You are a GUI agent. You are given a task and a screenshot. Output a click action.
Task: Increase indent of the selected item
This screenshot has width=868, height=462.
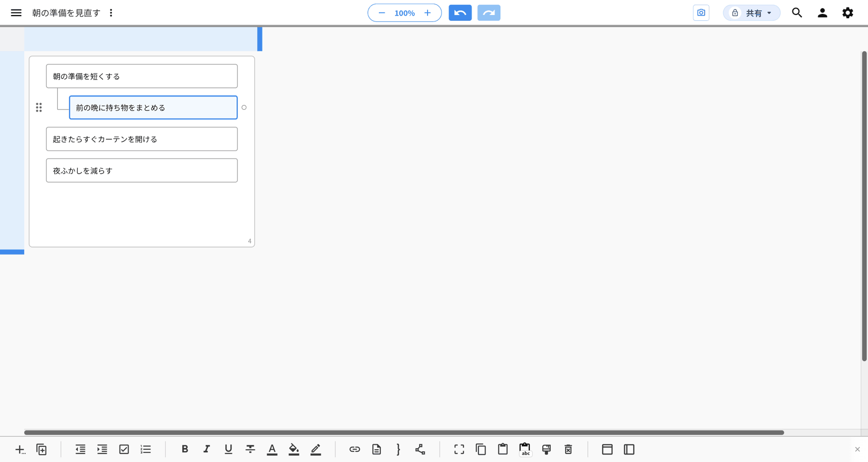102,449
